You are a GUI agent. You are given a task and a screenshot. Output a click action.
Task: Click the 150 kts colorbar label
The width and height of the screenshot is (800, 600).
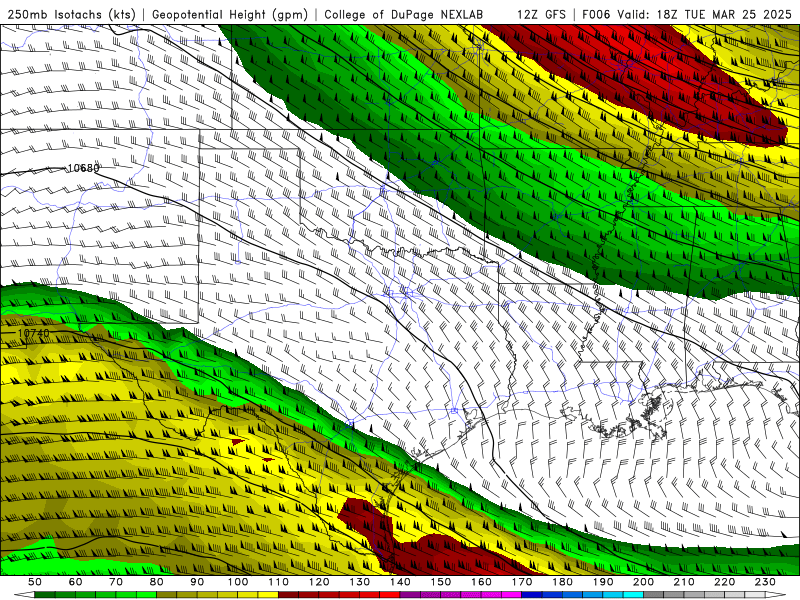coord(441,582)
